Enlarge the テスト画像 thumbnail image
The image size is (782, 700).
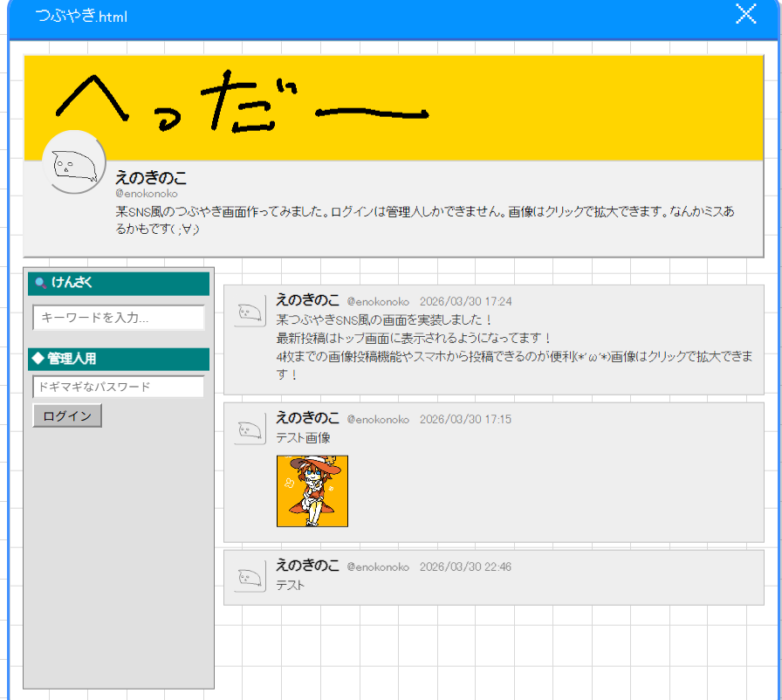(312, 491)
